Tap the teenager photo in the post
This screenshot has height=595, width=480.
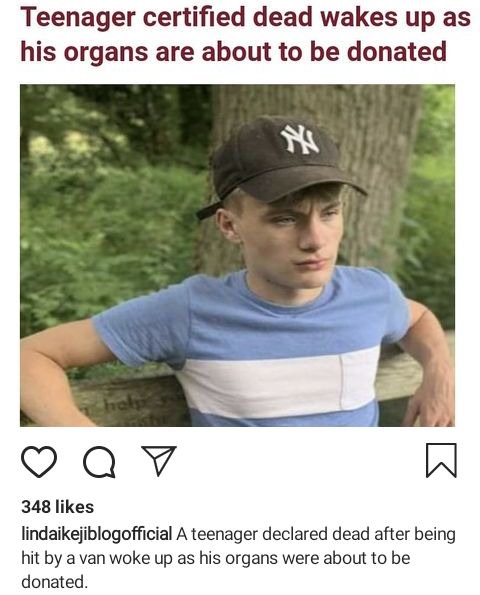(238, 255)
